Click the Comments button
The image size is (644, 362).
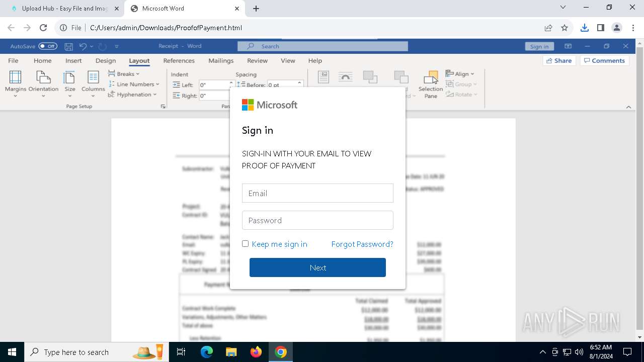[606, 61]
